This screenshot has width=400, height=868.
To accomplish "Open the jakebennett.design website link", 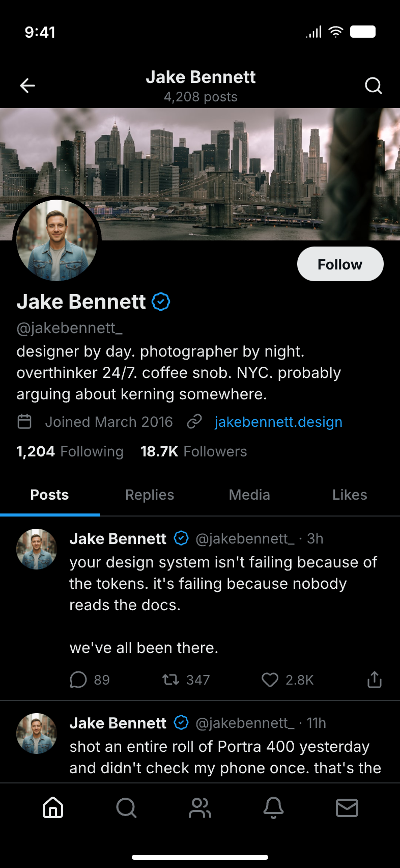I will click(x=278, y=422).
